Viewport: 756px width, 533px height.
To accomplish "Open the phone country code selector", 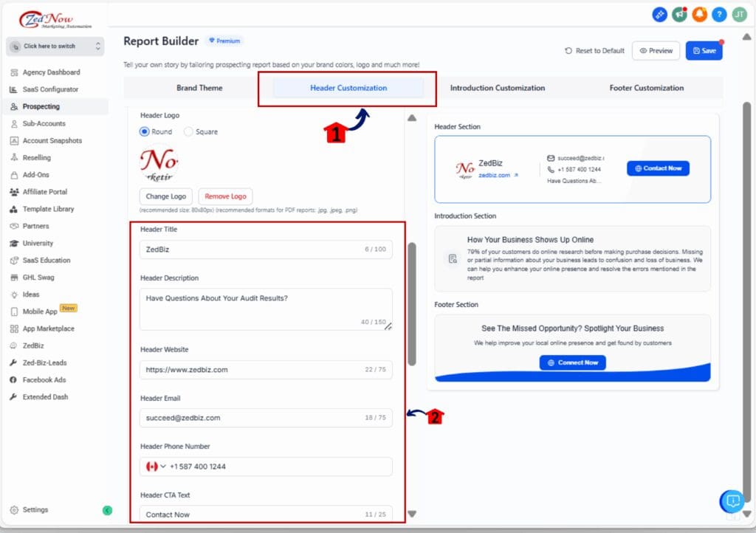I will pos(158,467).
